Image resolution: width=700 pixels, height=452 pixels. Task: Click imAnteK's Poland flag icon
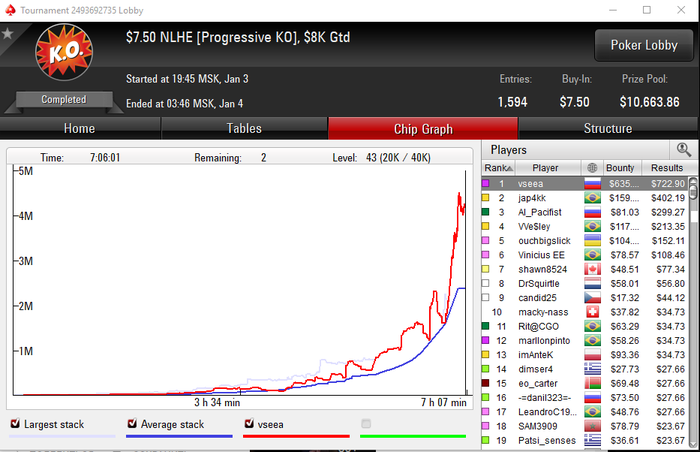tap(592, 355)
